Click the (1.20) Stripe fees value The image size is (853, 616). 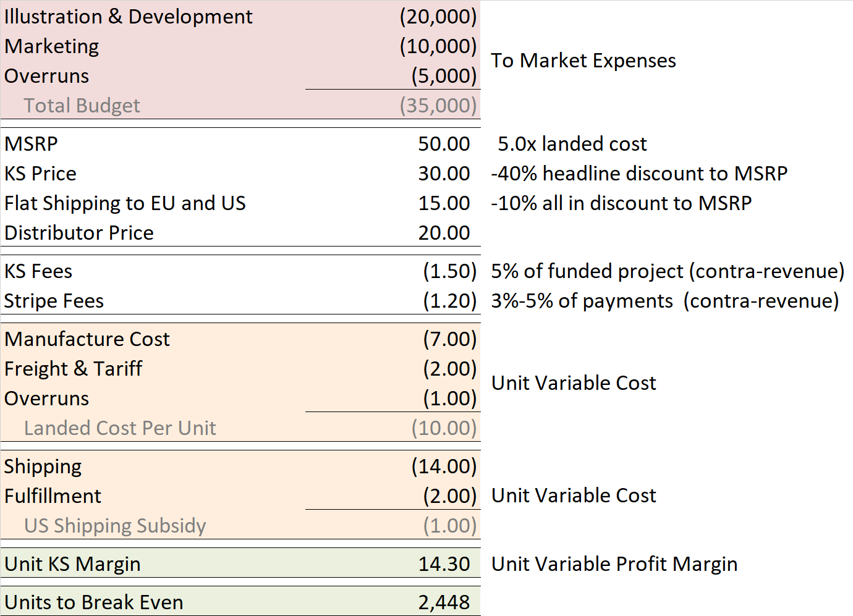click(x=450, y=301)
